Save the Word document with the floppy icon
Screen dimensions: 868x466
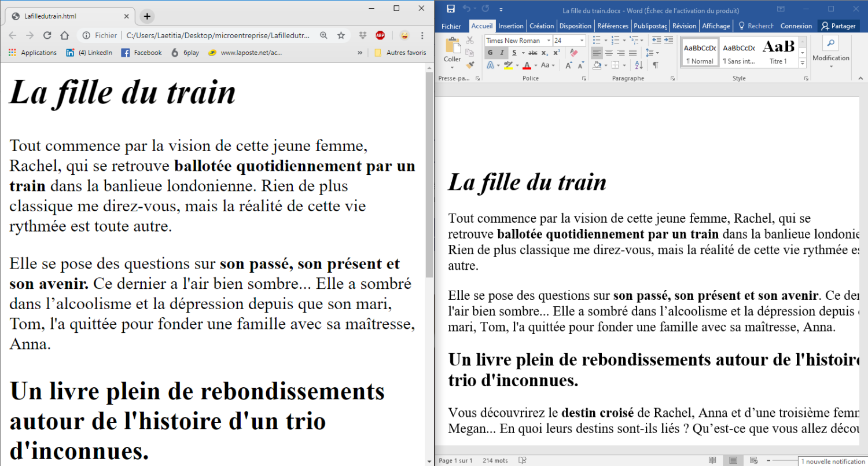click(x=451, y=9)
